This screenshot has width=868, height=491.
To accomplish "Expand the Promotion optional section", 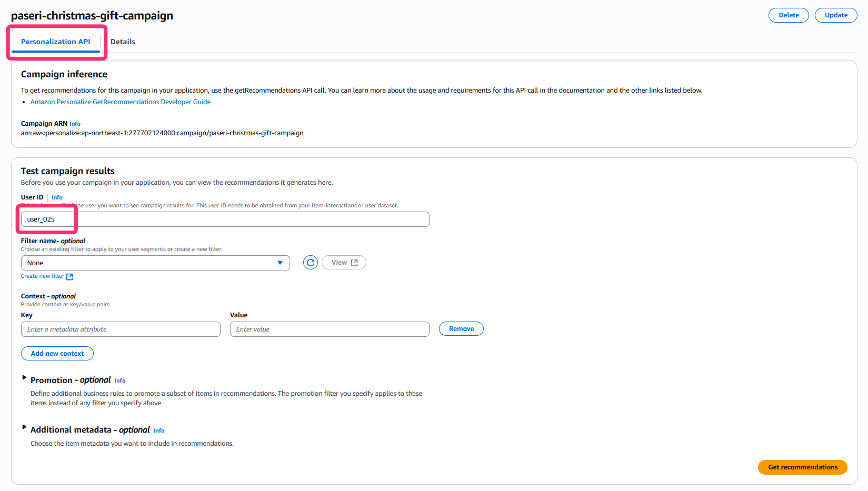I will click(x=24, y=378).
